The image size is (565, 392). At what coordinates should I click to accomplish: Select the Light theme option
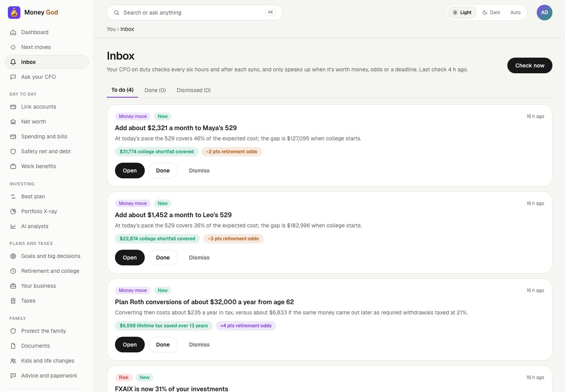point(462,13)
